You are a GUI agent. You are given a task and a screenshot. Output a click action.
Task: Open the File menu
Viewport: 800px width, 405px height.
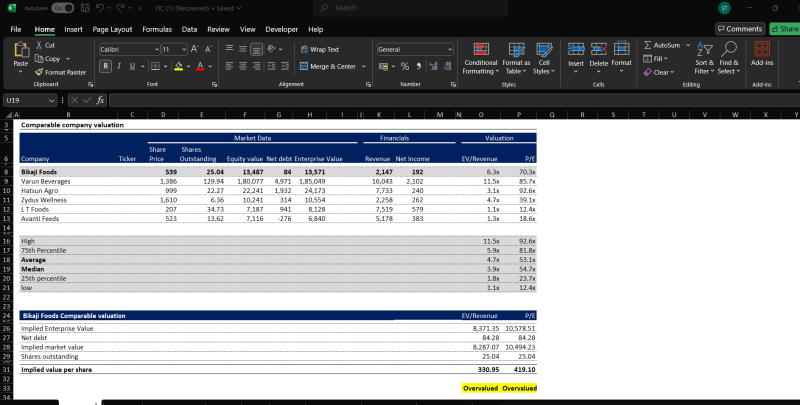16,29
